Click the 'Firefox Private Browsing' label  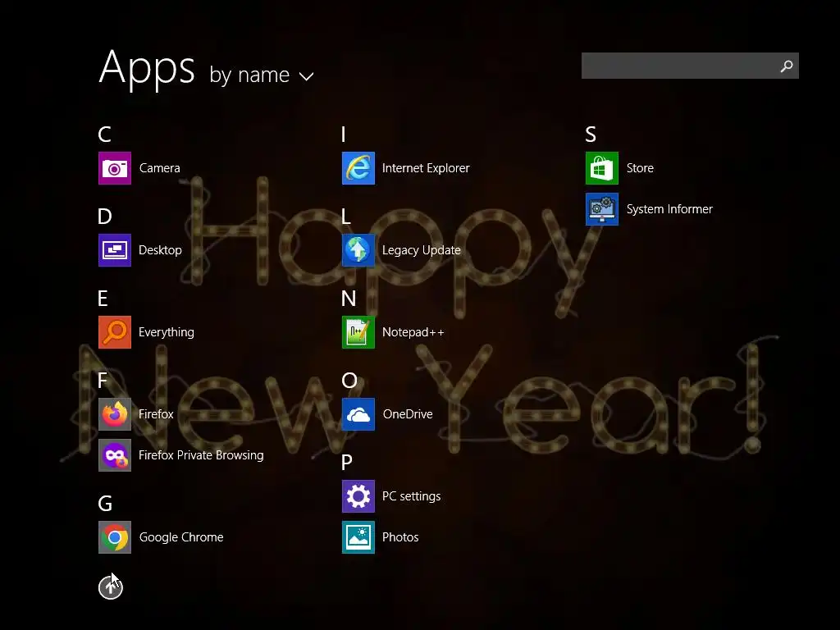pos(202,455)
